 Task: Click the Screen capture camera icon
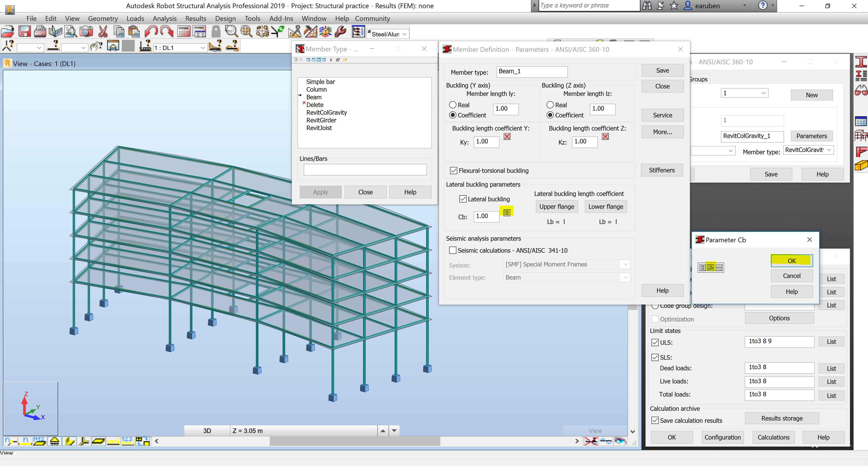86,32
